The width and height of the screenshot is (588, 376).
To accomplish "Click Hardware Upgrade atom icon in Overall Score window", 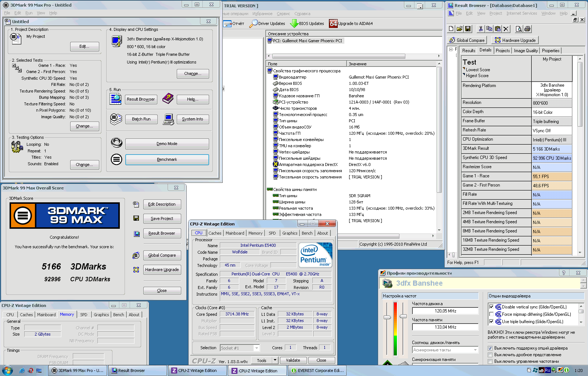I will click(136, 270).
